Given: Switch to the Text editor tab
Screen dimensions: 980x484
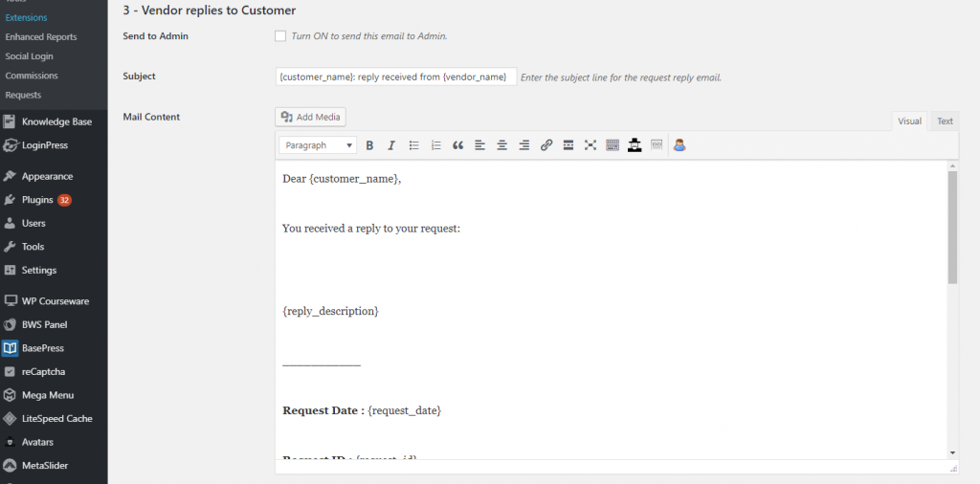Looking at the screenshot, I should tap(945, 121).
